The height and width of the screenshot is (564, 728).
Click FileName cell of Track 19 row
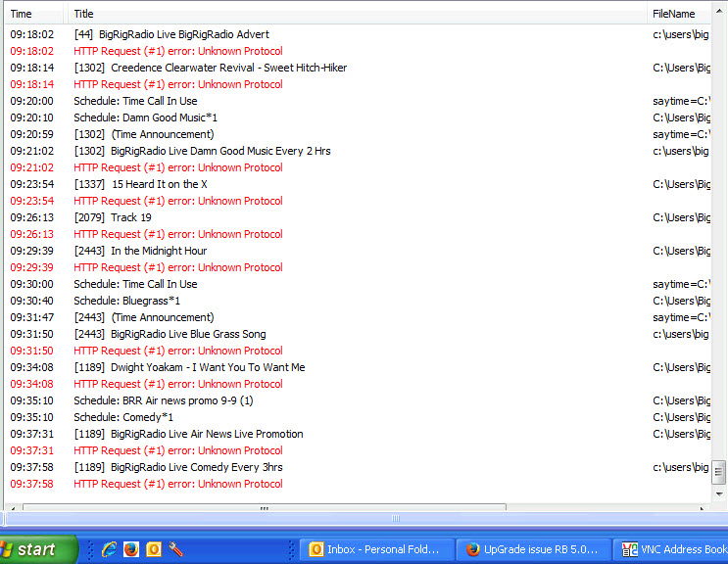pos(681,217)
